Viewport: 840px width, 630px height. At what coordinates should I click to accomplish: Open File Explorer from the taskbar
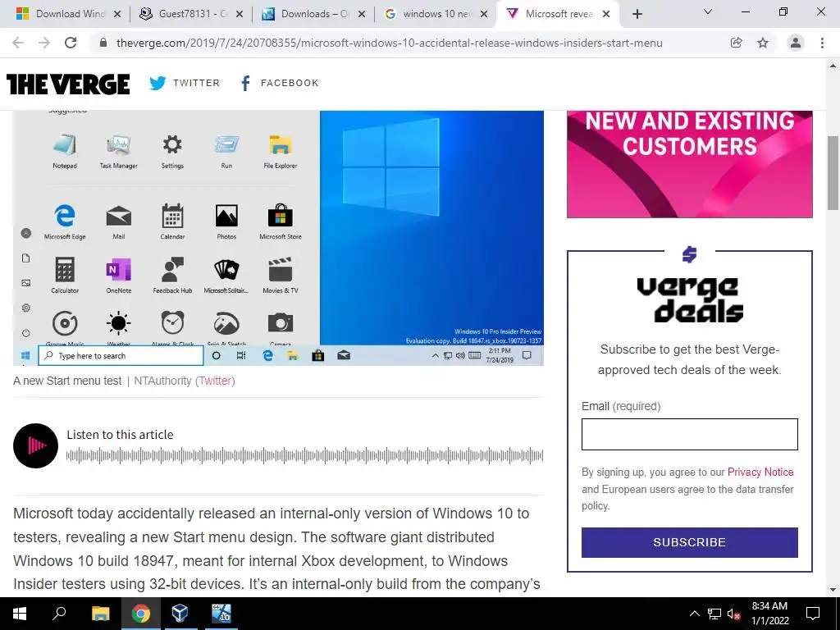pos(100,614)
